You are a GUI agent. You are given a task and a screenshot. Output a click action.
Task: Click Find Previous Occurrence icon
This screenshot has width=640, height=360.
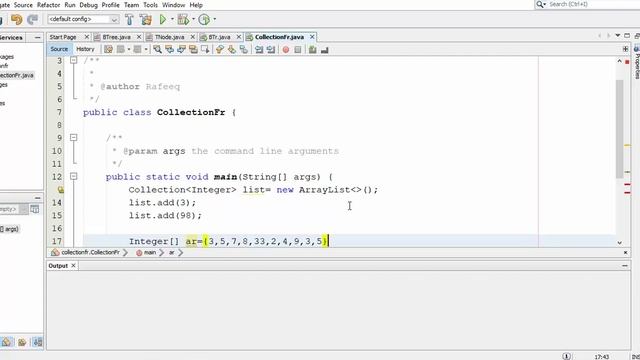[x=169, y=49]
